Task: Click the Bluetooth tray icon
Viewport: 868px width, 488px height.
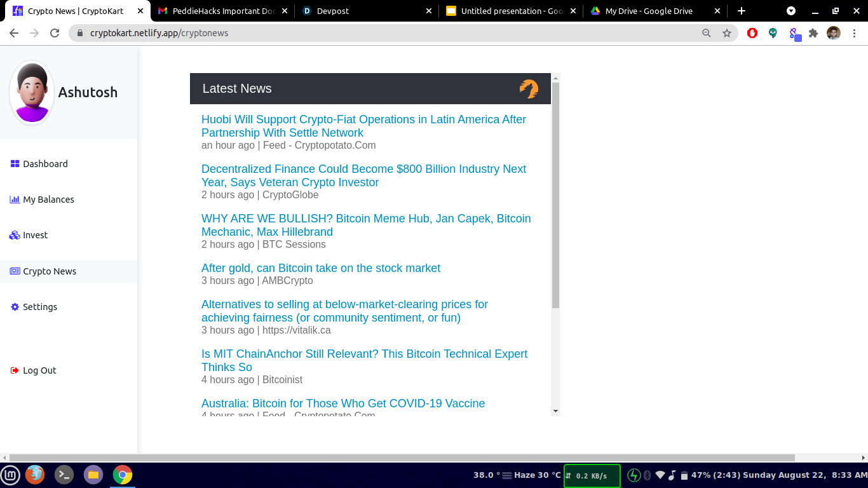Action: click(x=648, y=475)
